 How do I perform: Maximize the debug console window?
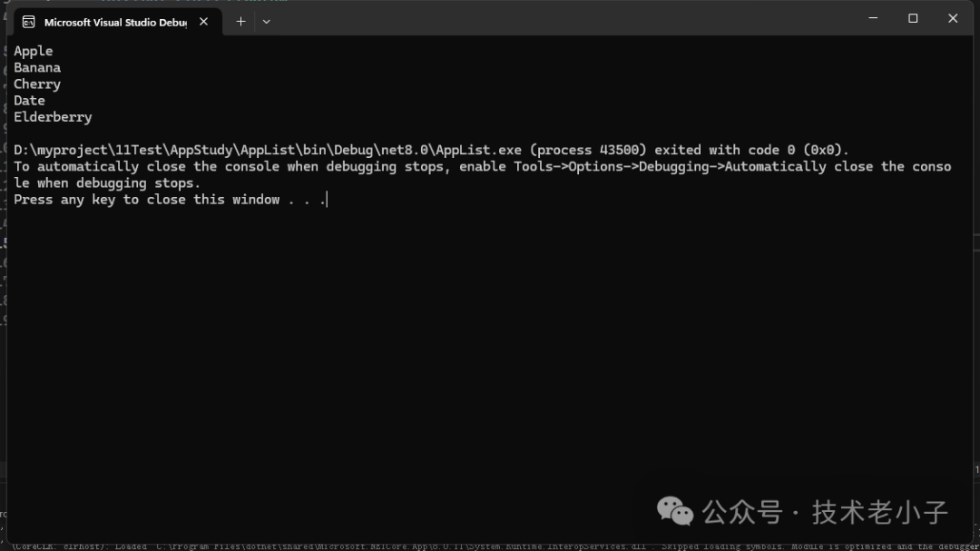[x=913, y=18]
